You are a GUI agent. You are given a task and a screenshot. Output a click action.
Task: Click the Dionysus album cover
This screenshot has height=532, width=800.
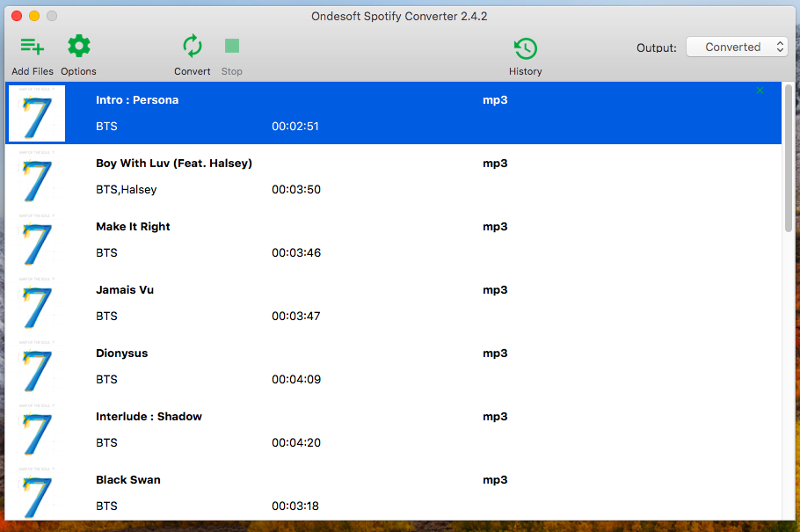[37, 367]
